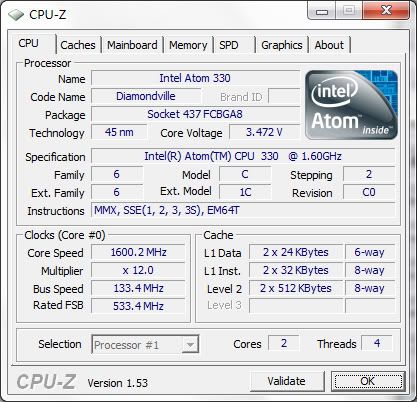This screenshot has height=402, width=417.
Task: Click the Instructions field listing MMX, SSE
Action: 243,210
